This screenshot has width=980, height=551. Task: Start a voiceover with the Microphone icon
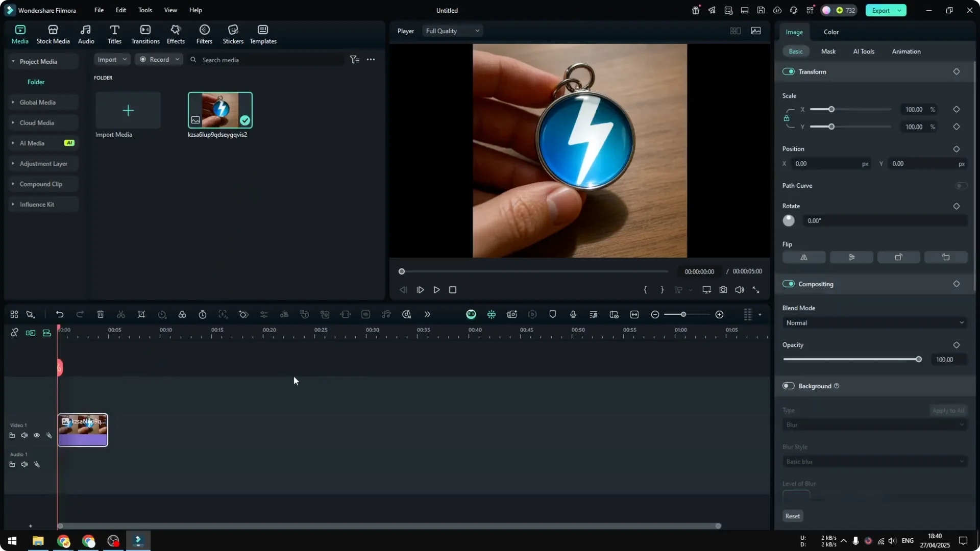[x=573, y=314]
